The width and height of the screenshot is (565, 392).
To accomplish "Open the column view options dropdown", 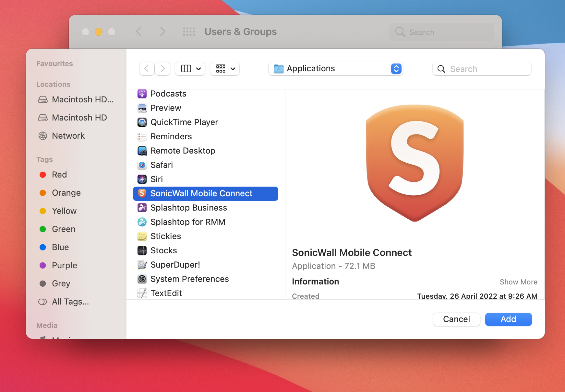I will tap(190, 69).
